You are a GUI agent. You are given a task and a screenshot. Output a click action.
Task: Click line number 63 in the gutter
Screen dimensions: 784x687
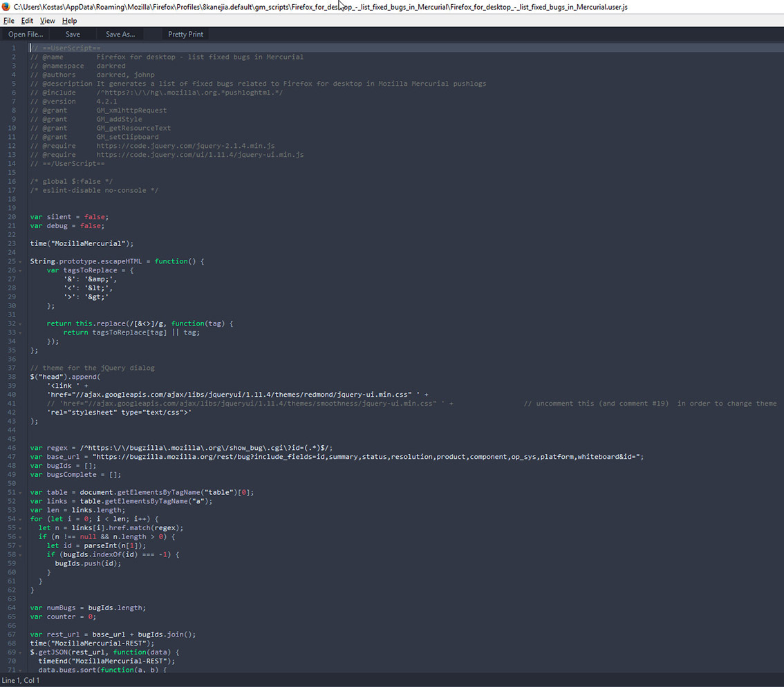coord(12,599)
